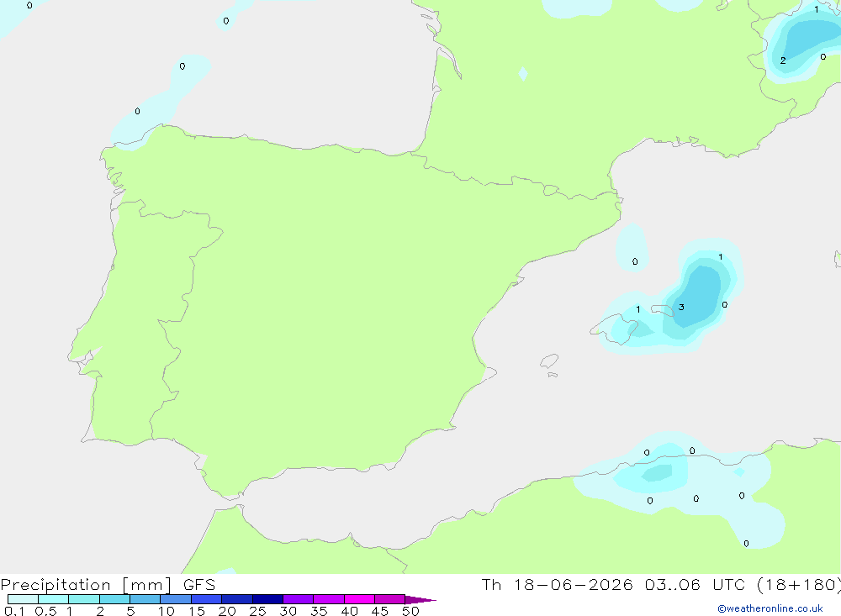Click the 2–5 mm legend swatch
This screenshot has height=616, width=841.
pyautogui.click(x=114, y=599)
